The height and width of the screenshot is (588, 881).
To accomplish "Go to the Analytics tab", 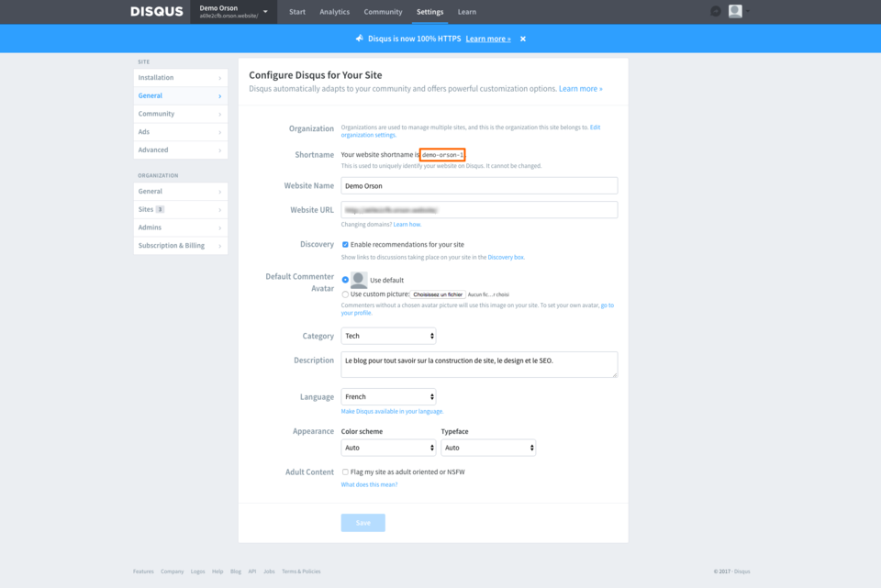I will [x=334, y=12].
